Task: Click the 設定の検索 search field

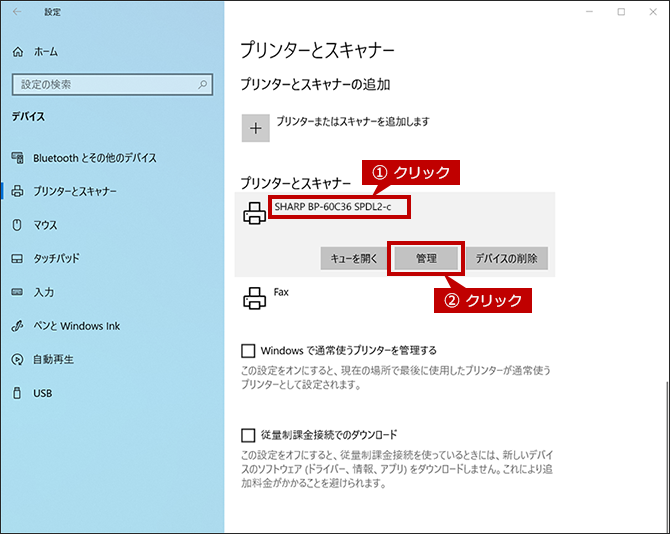Action: [x=112, y=84]
